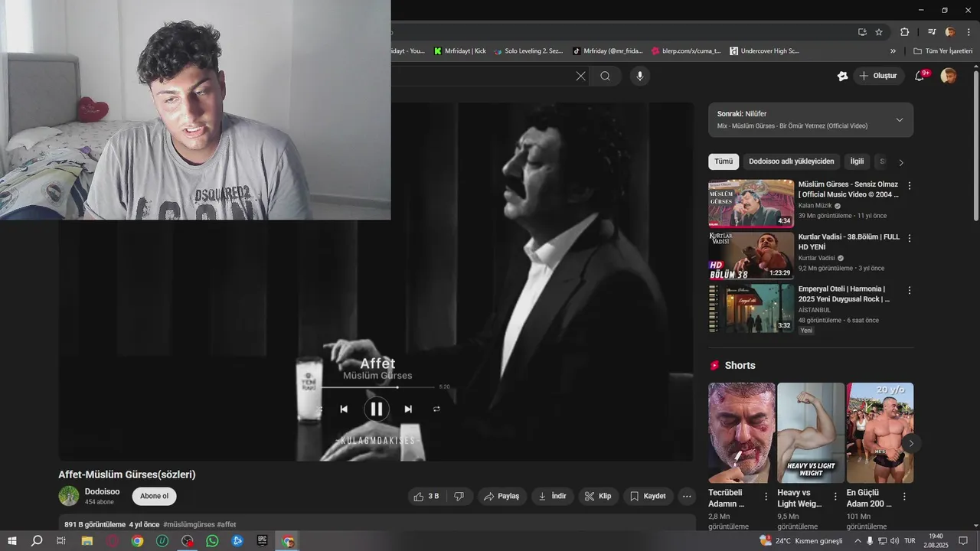Open more actions ellipsis below video
980x551 pixels.
point(687,497)
